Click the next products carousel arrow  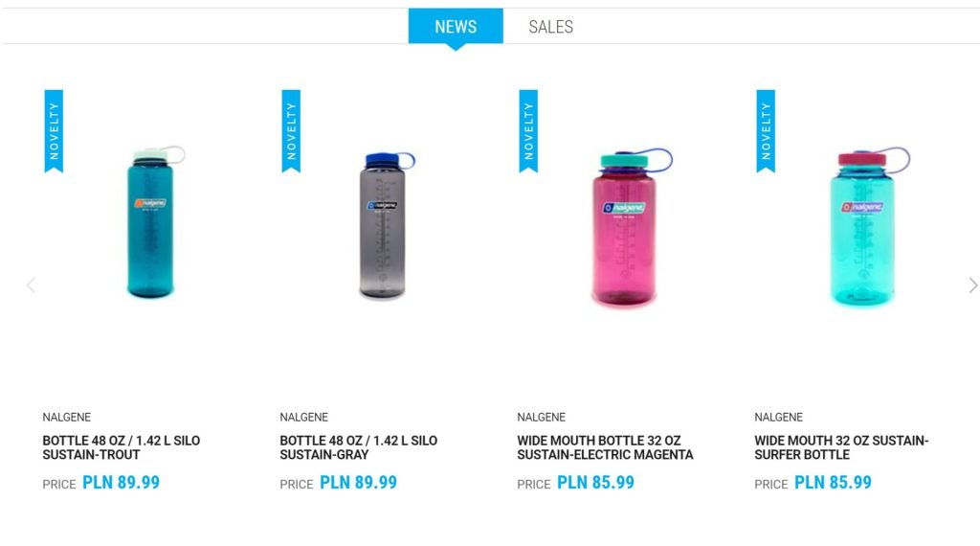coord(972,284)
